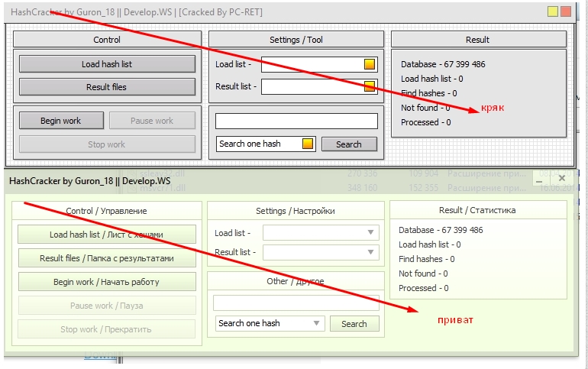Click Search button in cracked window
Screen dimensions: 588x369
point(349,144)
